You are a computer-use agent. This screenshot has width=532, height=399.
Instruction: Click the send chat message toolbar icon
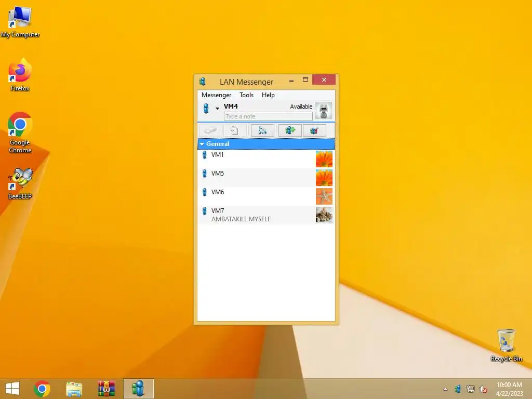coord(210,130)
